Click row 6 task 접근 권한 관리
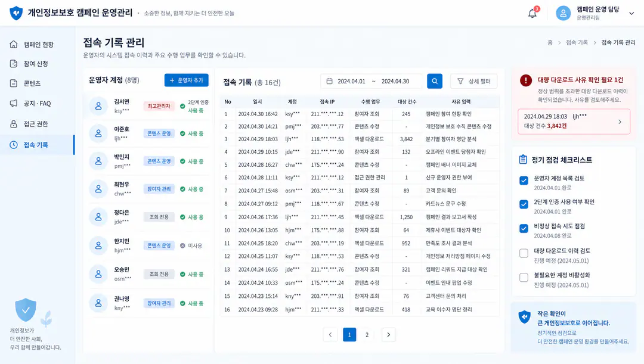The height and width of the screenshot is (364, 644). [x=370, y=178]
